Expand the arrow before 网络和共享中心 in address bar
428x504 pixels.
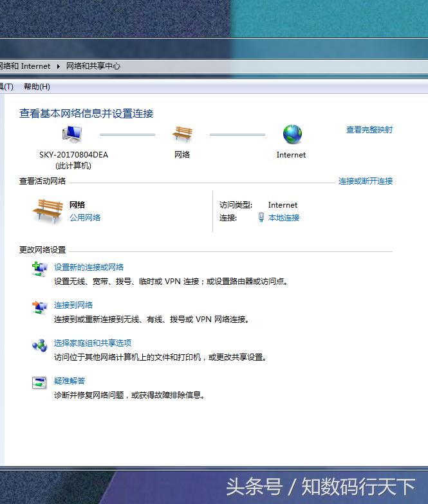pos(59,66)
